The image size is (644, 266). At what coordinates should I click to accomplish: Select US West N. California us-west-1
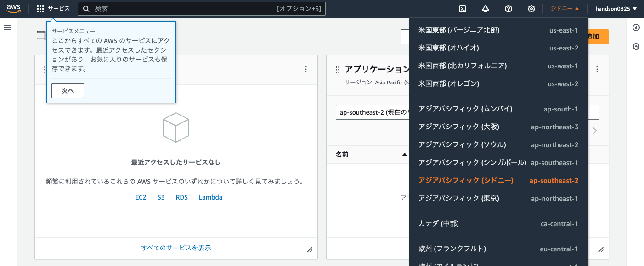coord(498,66)
